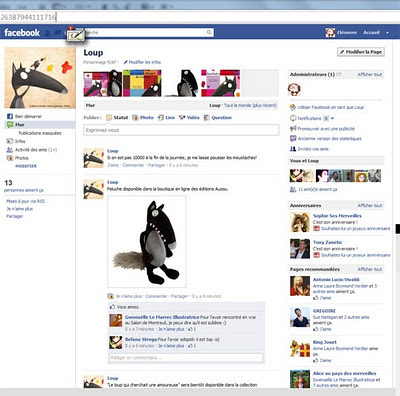The height and width of the screenshot is (396, 400).
Task: Open Sophie Ses Merveilles profile
Action: point(337,216)
